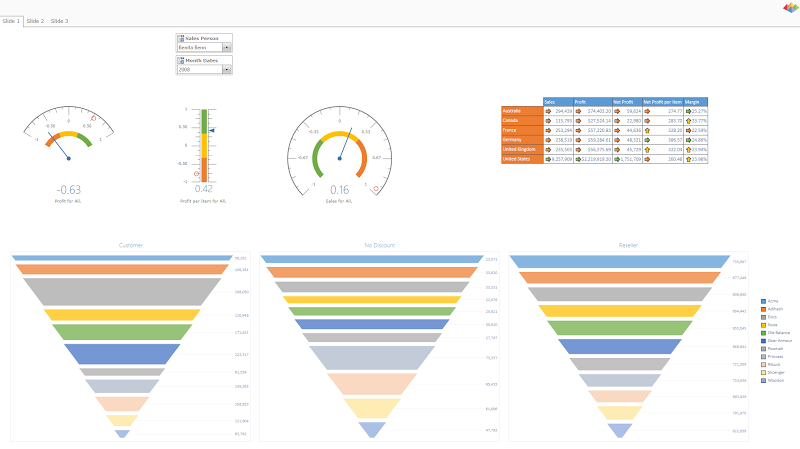Click the red target circle on the Sales gauge
The image size is (800, 449).
[x=376, y=189]
